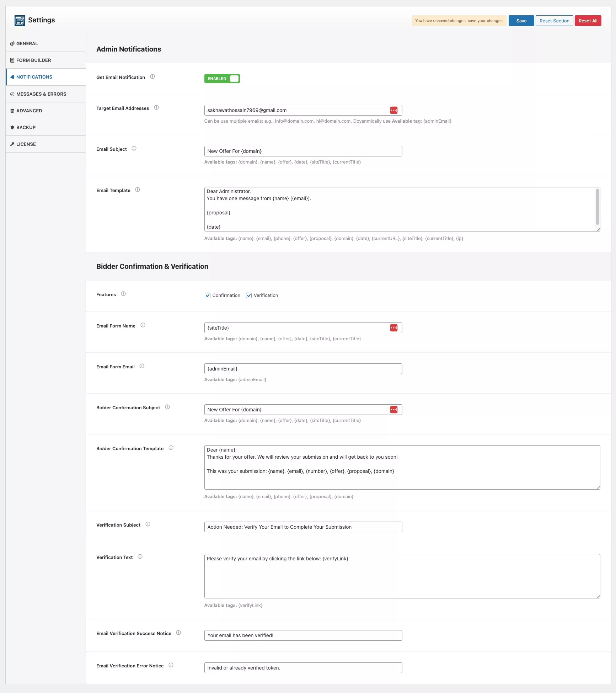Disable the Get Email Notification toggle
The image size is (616, 693).
[x=222, y=79]
